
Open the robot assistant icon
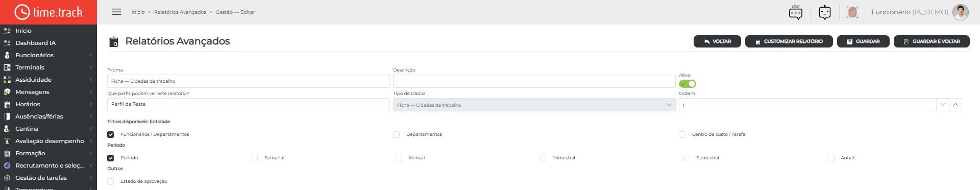825,12
